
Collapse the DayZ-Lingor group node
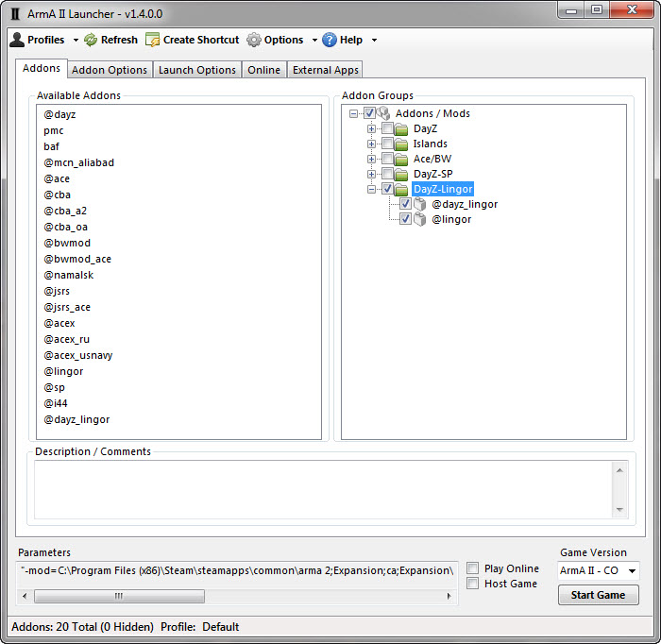click(x=371, y=189)
